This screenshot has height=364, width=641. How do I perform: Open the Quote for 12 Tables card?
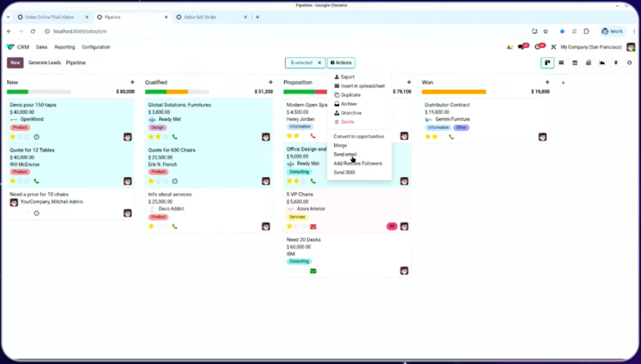[70, 166]
